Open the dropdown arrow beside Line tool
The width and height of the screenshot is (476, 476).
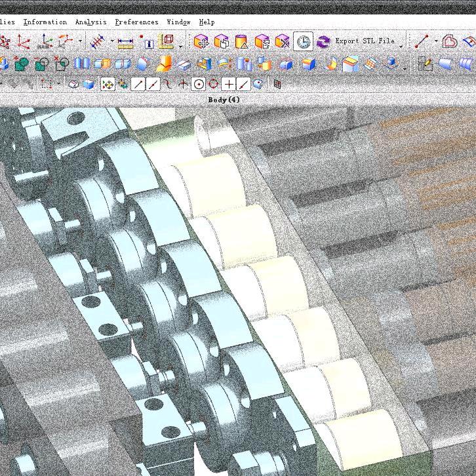tap(435, 42)
